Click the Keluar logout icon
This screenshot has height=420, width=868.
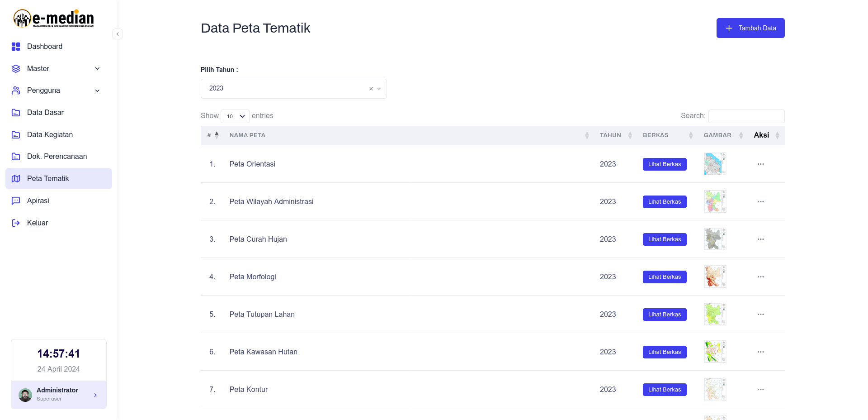(x=16, y=223)
